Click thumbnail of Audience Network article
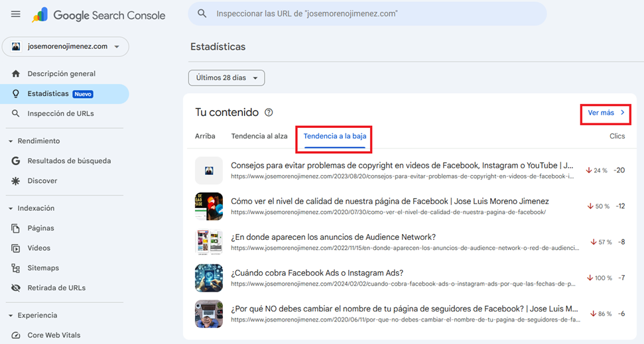 (x=208, y=242)
